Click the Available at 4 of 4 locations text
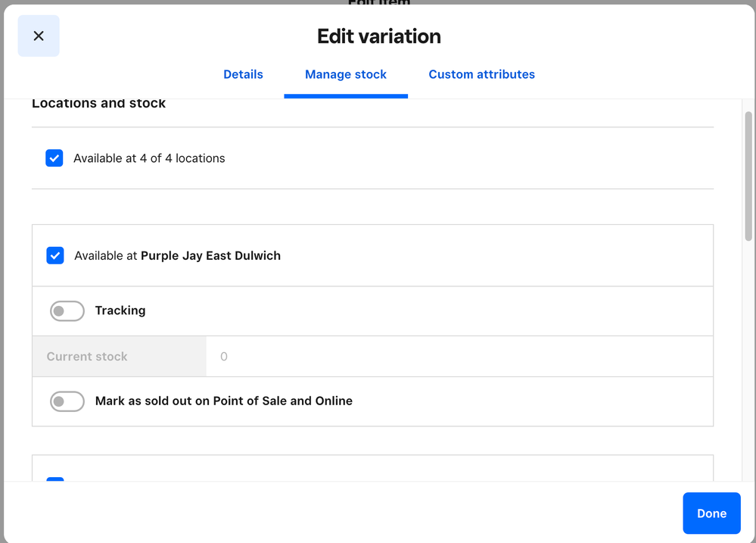The image size is (756, 543). tap(149, 158)
